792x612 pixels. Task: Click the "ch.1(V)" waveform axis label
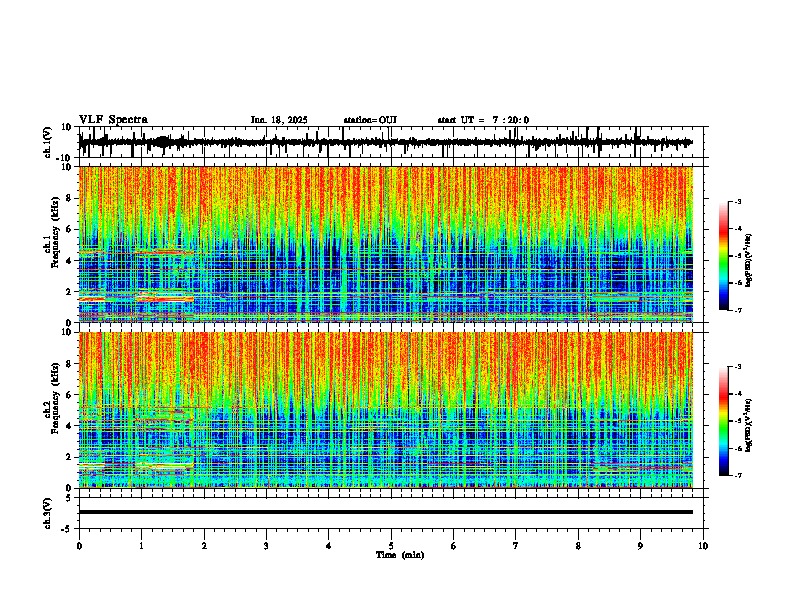click(48, 142)
